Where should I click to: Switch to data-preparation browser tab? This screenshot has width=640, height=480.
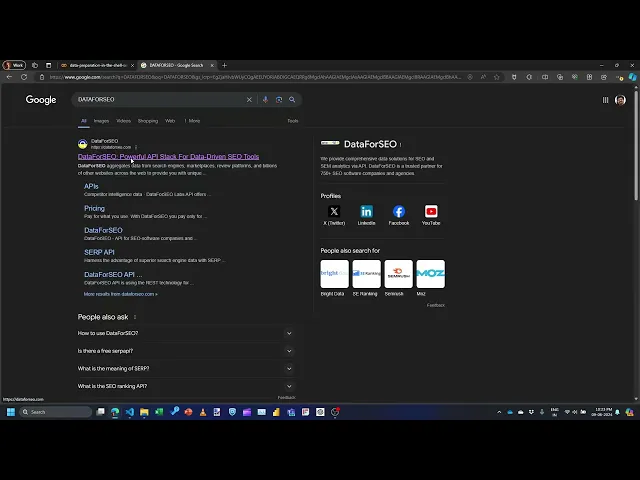click(x=96, y=65)
